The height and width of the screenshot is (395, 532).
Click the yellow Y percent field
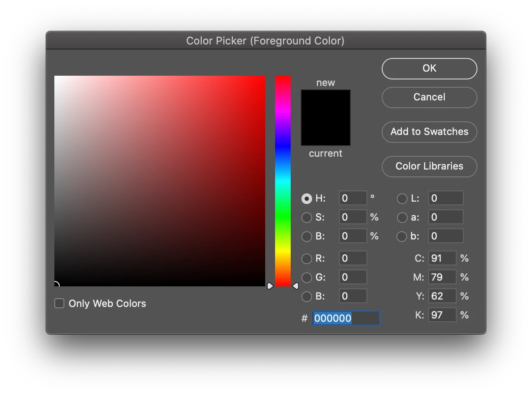tap(442, 296)
